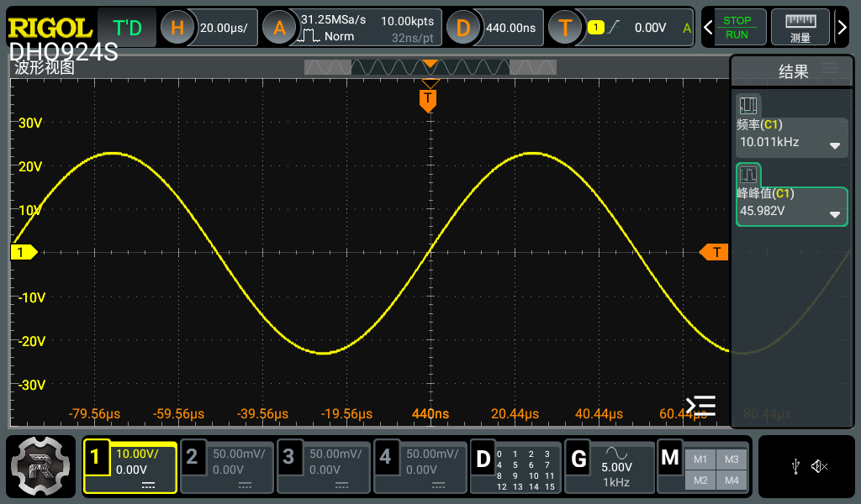Expand the frequency (C1) result dropdown
The width and height of the screenshot is (861, 504).
point(835,145)
